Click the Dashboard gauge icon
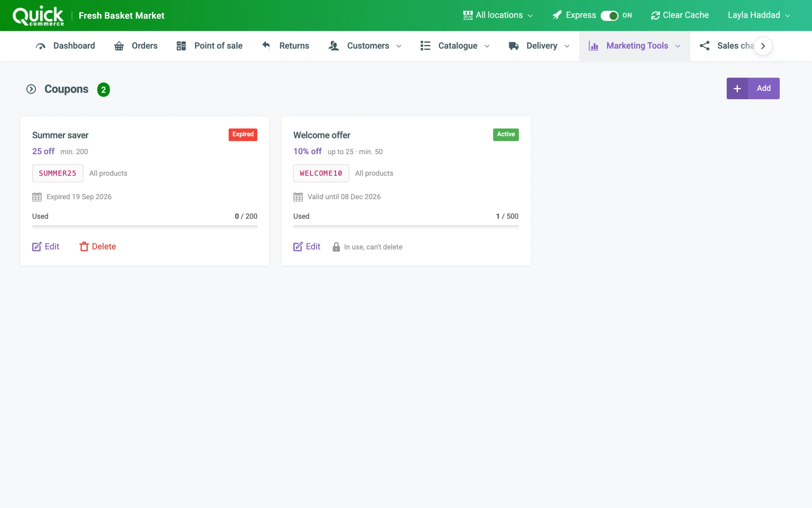This screenshot has height=508, width=812. (x=40, y=46)
